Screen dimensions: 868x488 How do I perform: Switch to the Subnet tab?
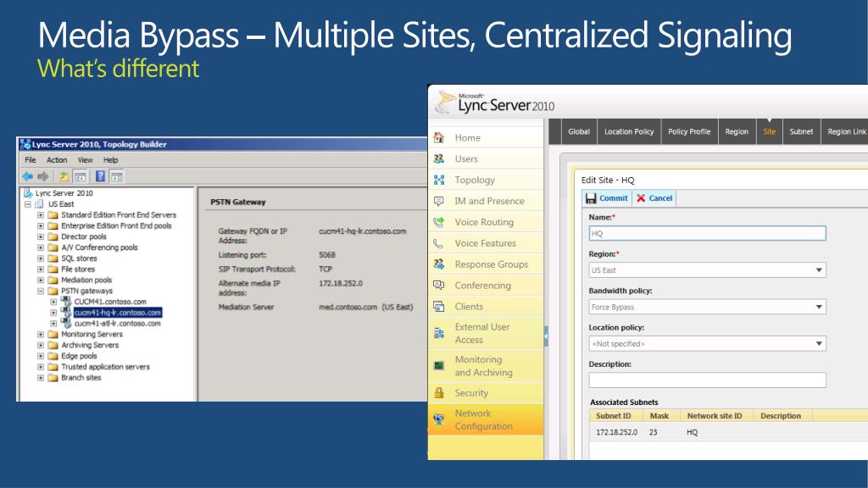point(801,131)
